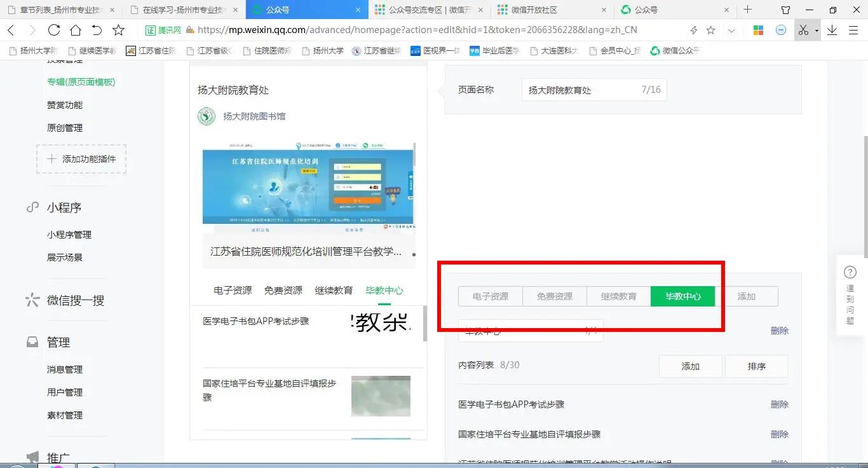Open the colorful four-square apps icon
The height and width of the screenshot is (468, 868).
(758, 30)
